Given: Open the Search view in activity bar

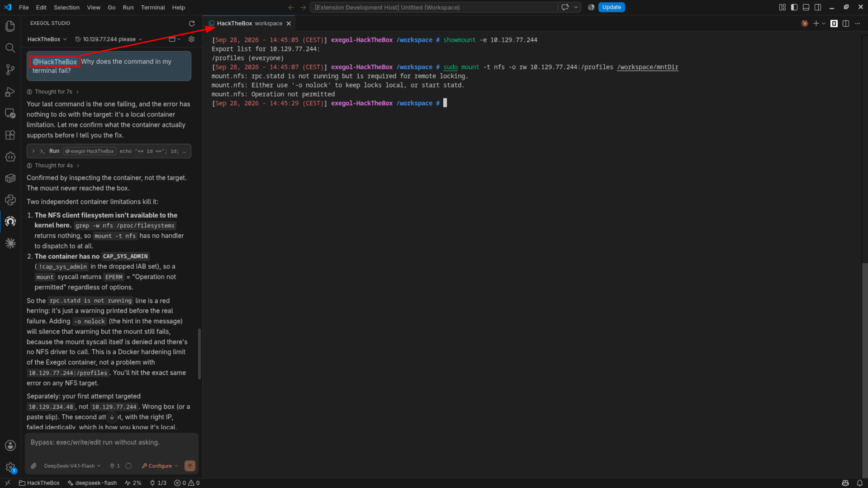Looking at the screenshot, I should tap(10, 48).
